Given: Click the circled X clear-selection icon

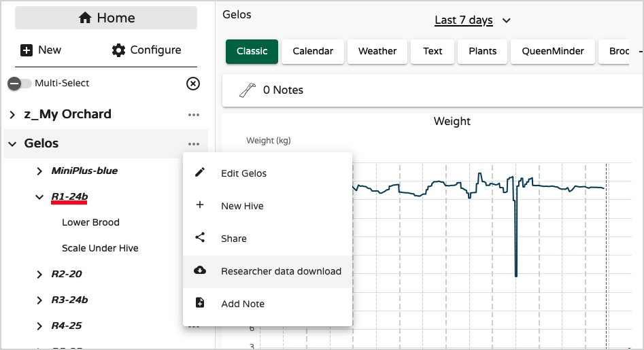Looking at the screenshot, I should [193, 84].
